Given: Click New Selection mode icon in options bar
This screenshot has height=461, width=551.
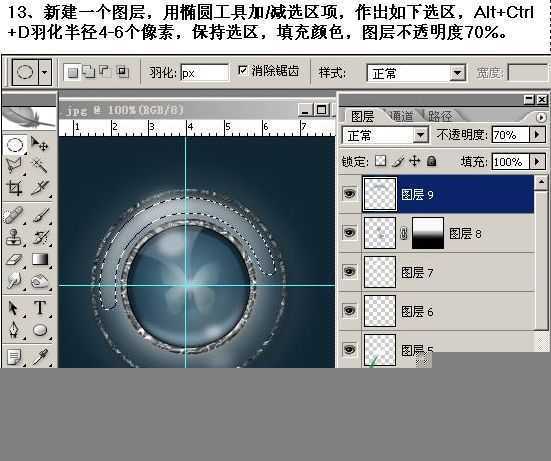Looking at the screenshot, I should point(73,72).
